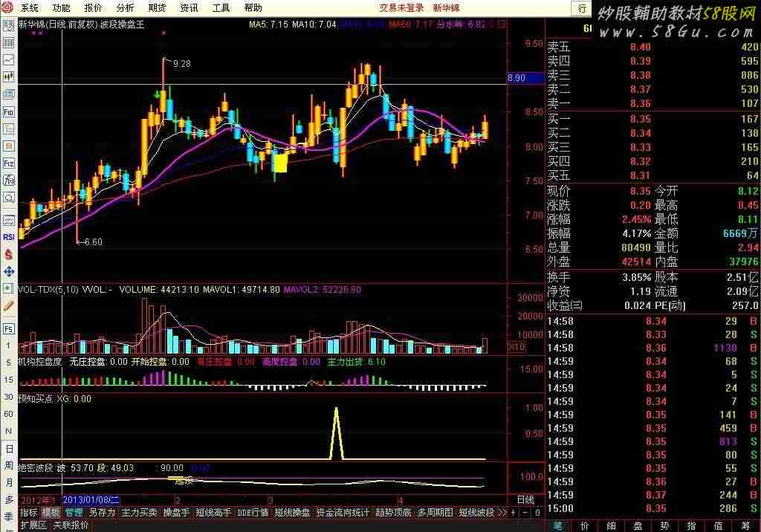This screenshot has width=761, height=532.
Task: Select the 模板 tab
Action: [51, 512]
